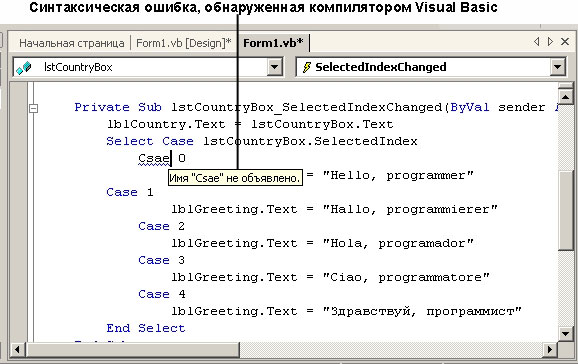This screenshot has height=364, width=578.
Task: Click the Case 2 line
Action: 161,226
